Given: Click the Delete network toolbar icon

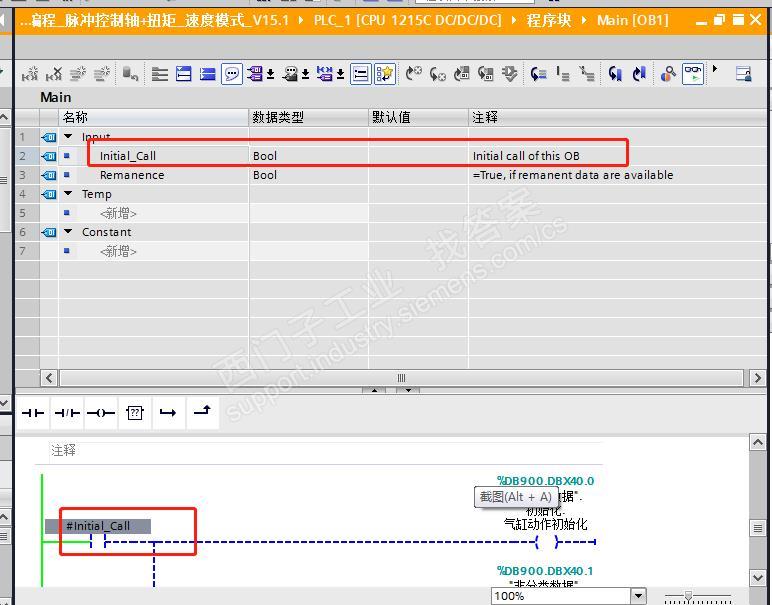Looking at the screenshot, I should click(54, 74).
